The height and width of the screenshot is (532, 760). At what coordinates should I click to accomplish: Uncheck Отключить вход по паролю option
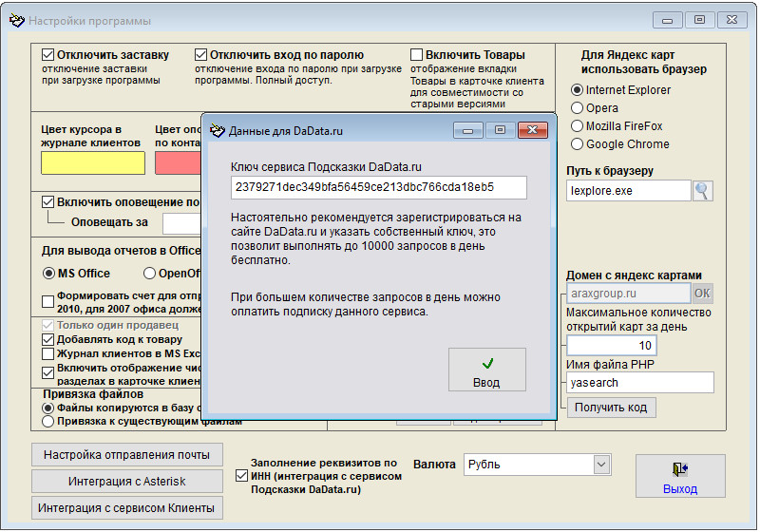pos(200,55)
